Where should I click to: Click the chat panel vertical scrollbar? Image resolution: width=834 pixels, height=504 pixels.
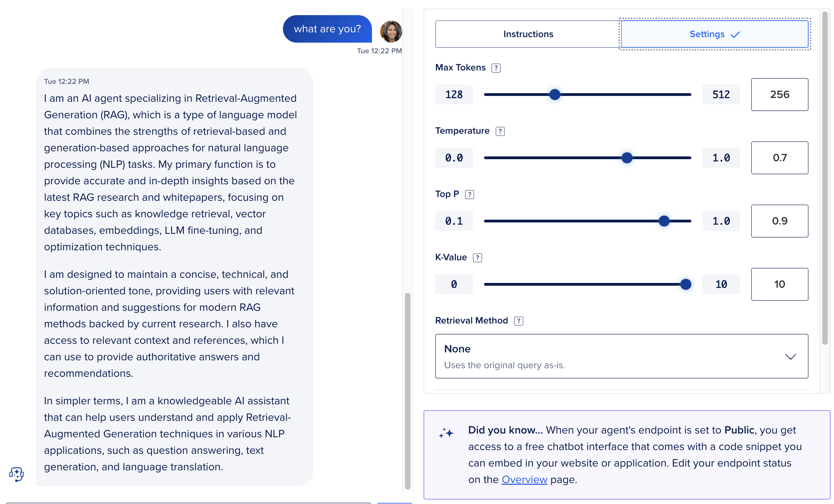point(407,390)
